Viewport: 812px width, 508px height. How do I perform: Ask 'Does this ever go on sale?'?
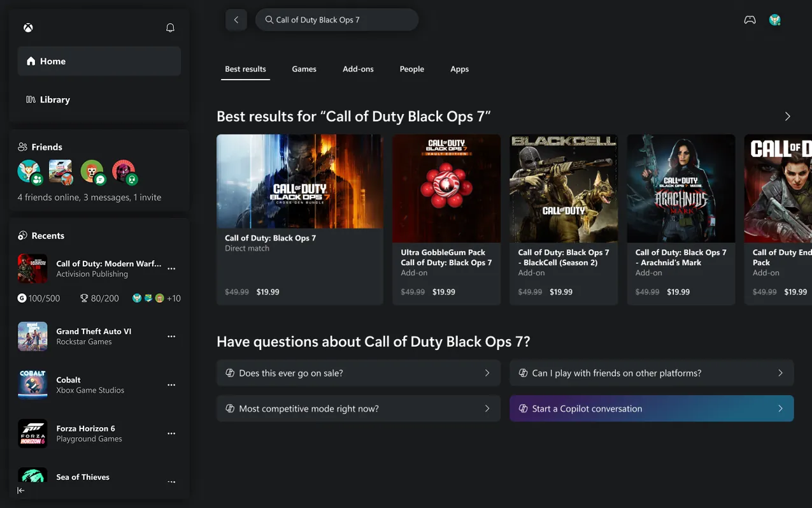click(359, 373)
